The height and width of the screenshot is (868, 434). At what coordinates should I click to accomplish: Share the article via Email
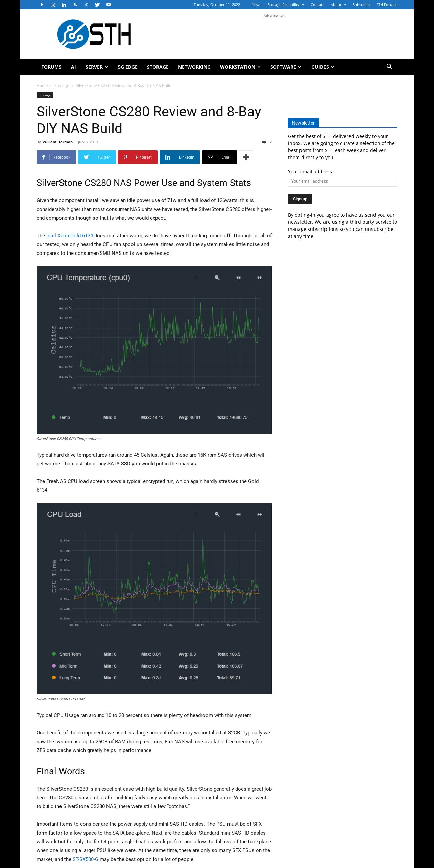point(219,157)
